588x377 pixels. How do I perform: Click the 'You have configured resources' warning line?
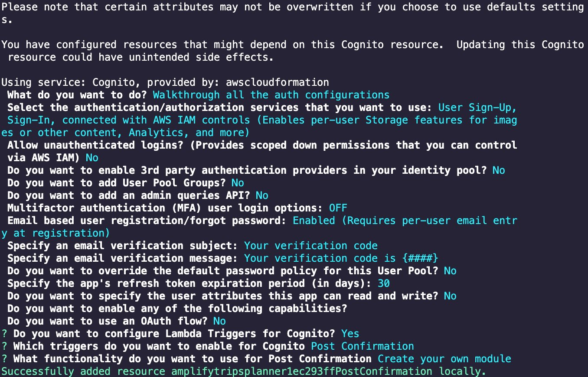coord(293,45)
